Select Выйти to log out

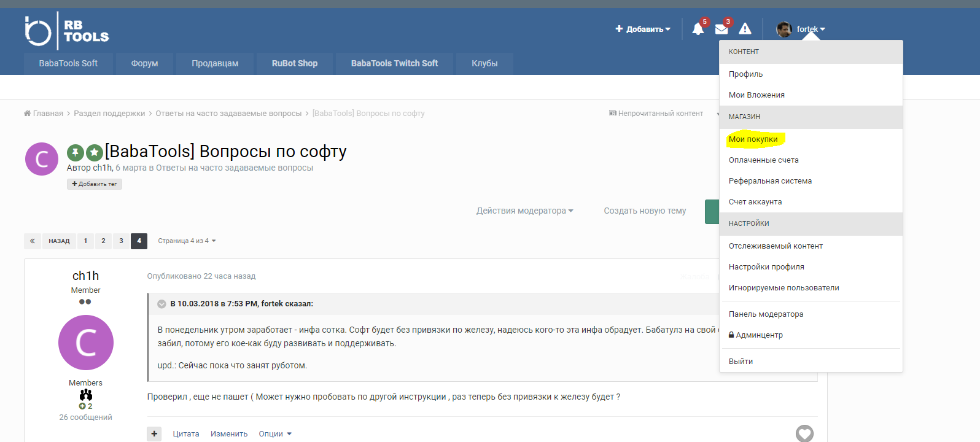pyautogui.click(x=741, y=362)
